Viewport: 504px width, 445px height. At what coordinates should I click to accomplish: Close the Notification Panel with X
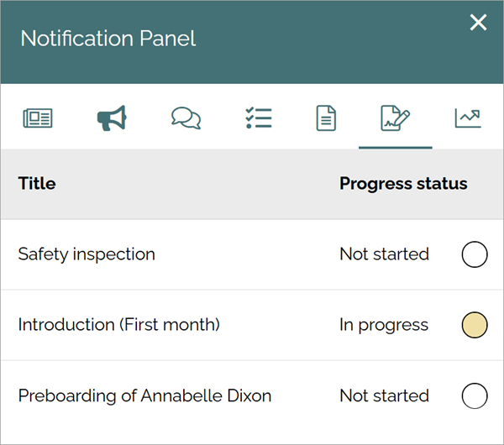click(x=478, y=23)
